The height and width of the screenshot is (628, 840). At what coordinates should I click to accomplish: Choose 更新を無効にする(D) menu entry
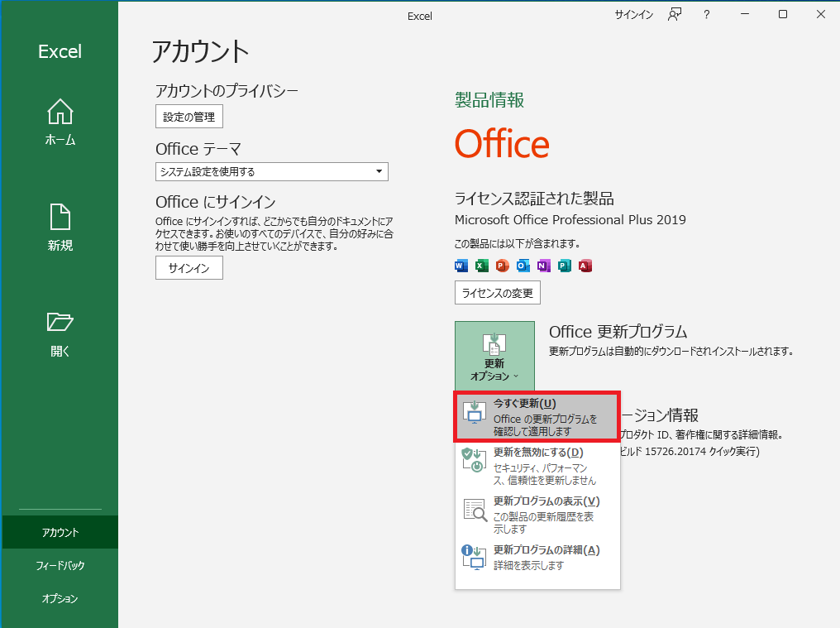pos(537,466)
